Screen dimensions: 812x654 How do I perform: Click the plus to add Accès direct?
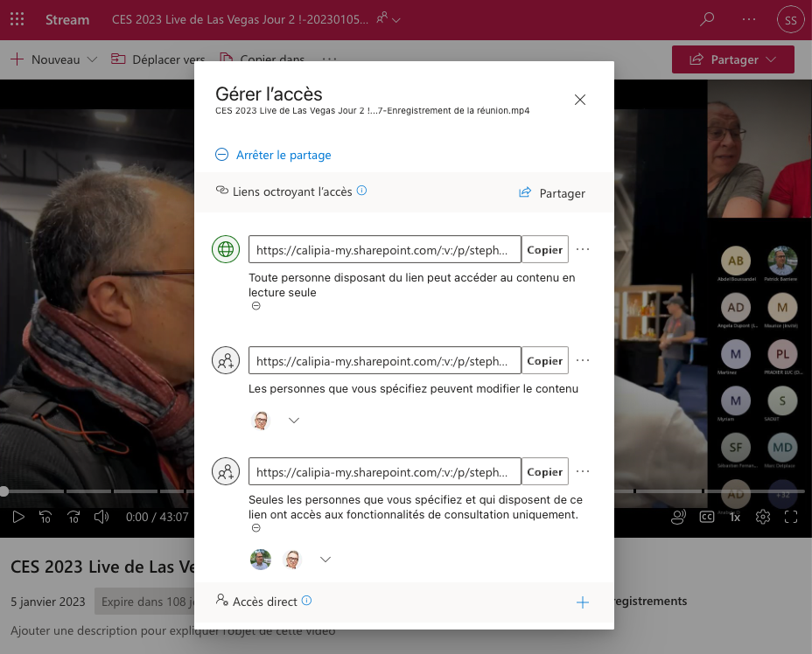pos(583,602)
